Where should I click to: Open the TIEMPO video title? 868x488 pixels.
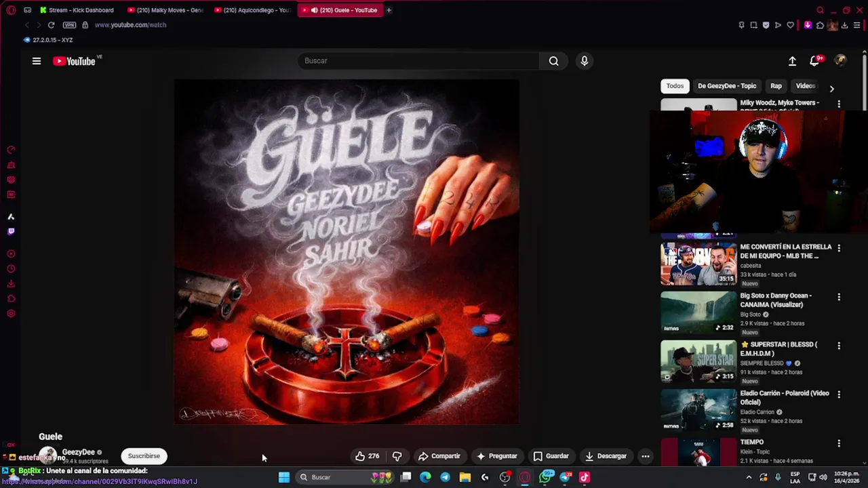pos(752,442)
